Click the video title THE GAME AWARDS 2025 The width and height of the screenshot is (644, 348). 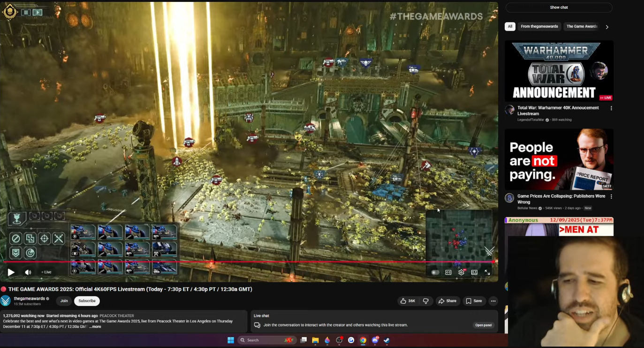click(130, 289)
